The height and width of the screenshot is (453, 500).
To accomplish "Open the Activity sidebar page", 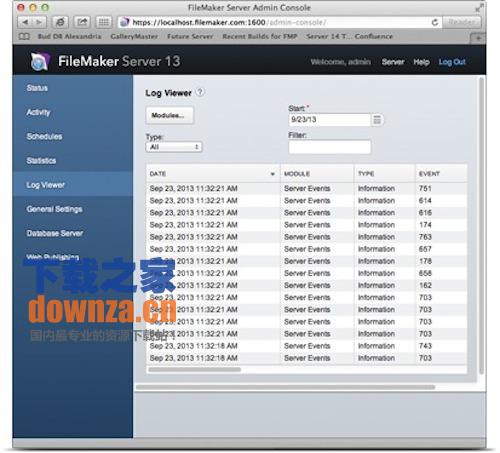I will point(38,112).
